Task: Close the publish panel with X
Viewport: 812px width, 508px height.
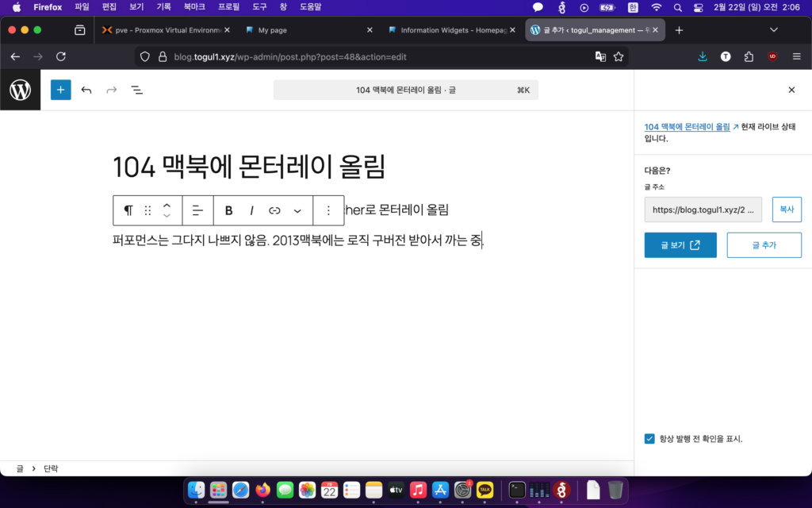Action: pos(791,90)
